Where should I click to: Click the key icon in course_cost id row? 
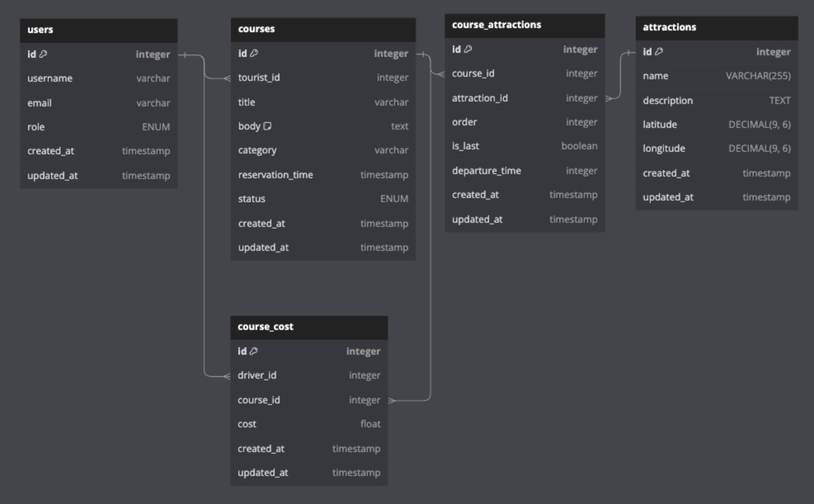pos(254,351)
